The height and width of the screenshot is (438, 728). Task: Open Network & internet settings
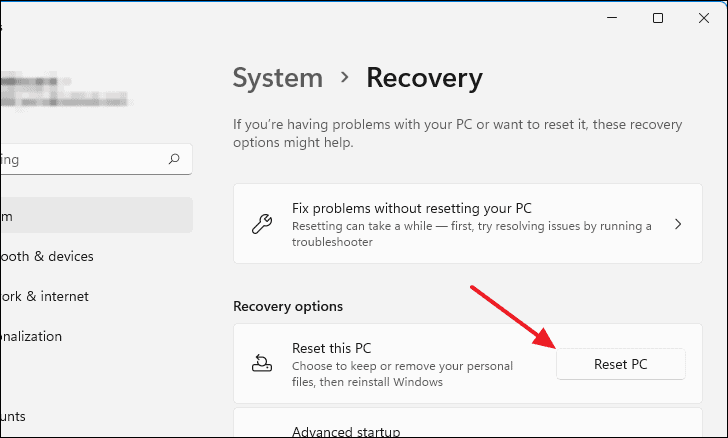coord(45,296)
